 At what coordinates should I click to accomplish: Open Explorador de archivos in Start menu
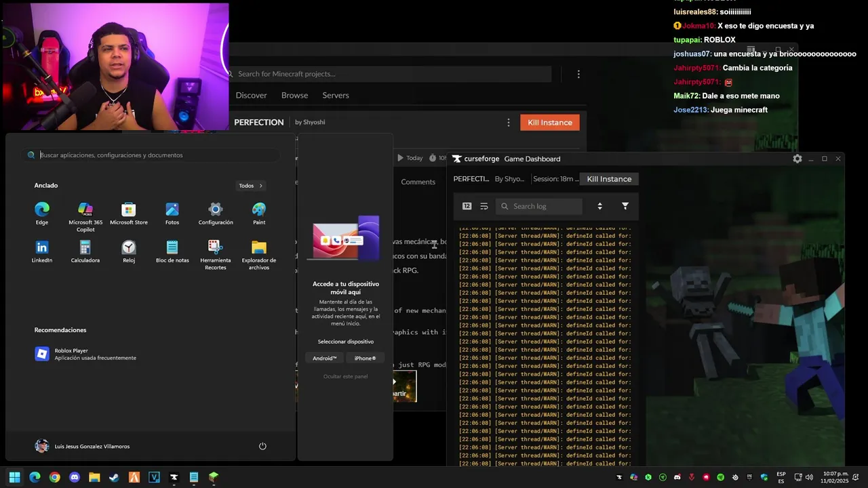(x=259, y=255)
